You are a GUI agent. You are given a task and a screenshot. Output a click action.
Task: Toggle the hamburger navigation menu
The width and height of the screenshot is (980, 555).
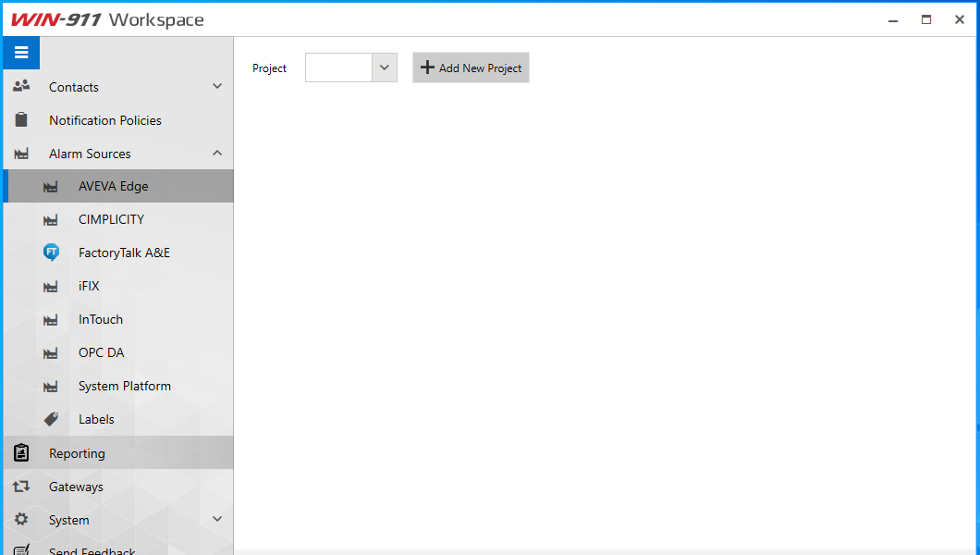tap(21, 53)
